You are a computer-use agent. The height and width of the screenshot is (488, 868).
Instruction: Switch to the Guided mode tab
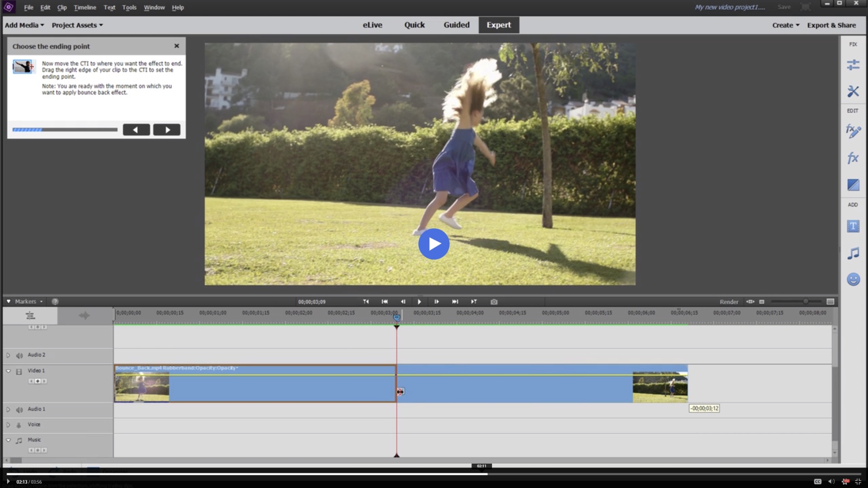pos(456,24)
